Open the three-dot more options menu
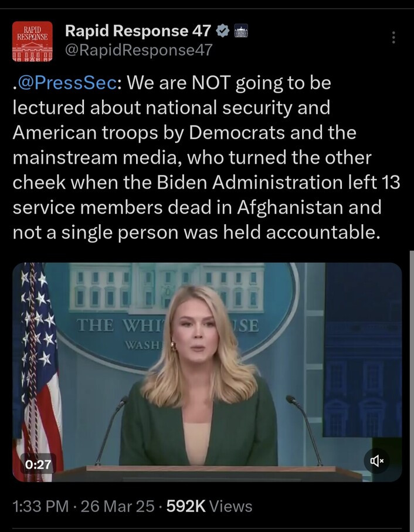This screenshot has height=532, width=414. (x=393, y=38)
